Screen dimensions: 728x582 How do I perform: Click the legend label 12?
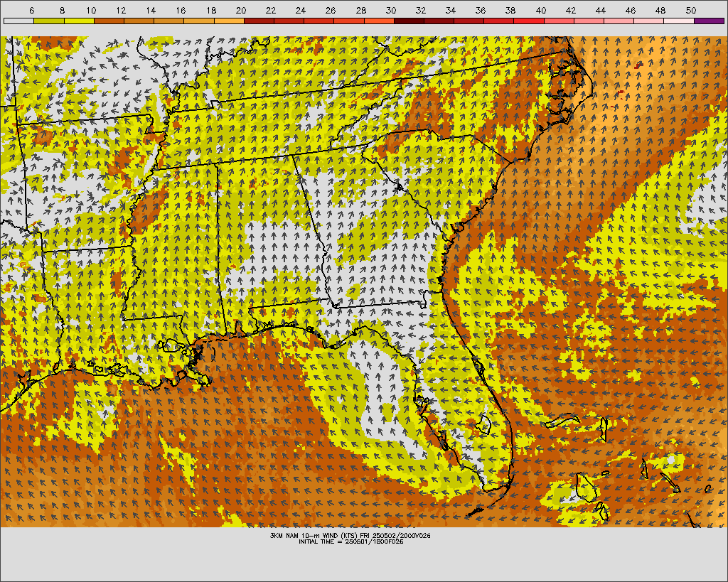point(121,10)
